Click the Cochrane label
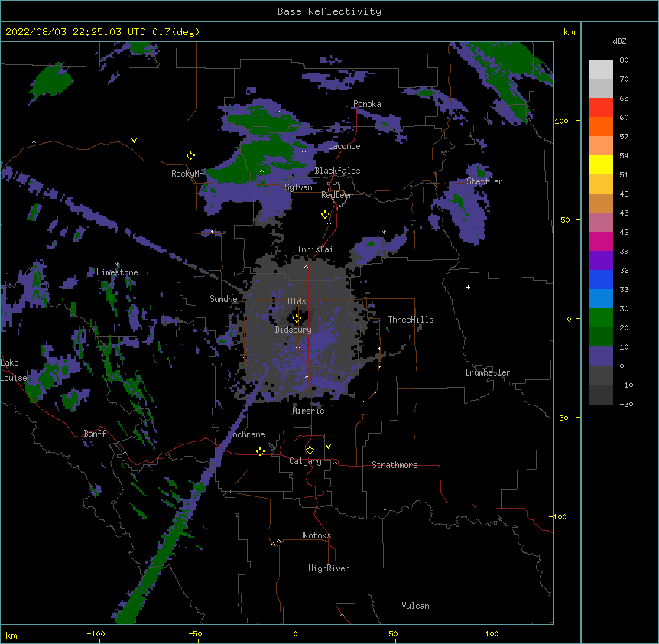The image size is (659, 644). click(x=246, y=434)
